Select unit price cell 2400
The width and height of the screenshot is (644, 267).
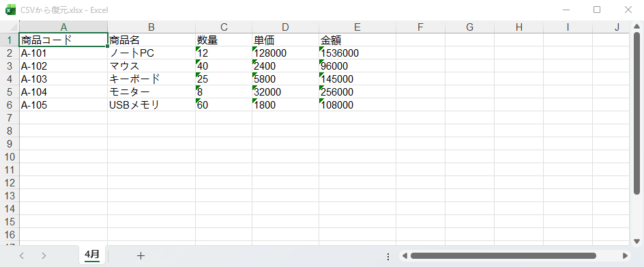coord(285,66)
